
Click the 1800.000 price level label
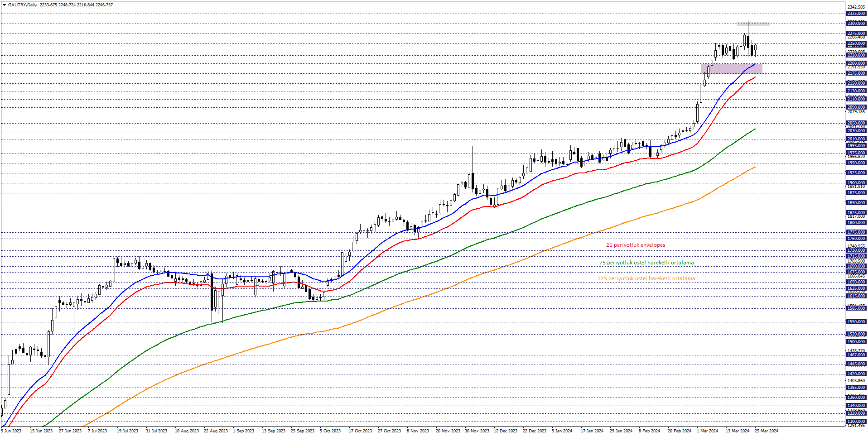coord(856,223)
